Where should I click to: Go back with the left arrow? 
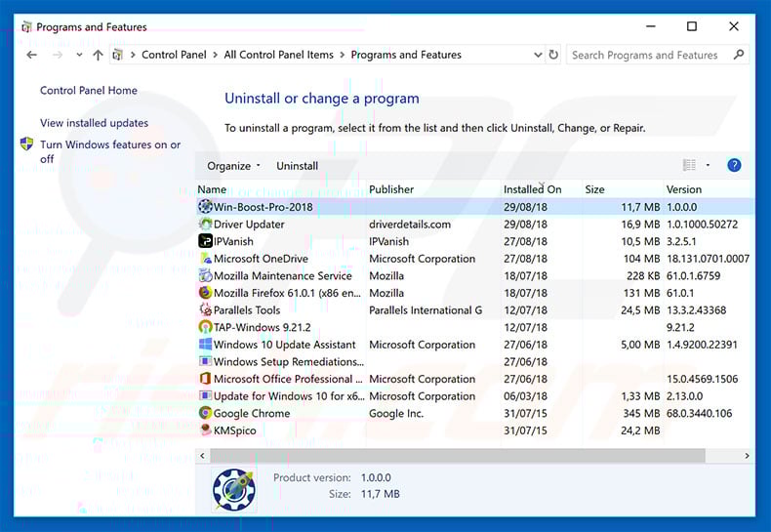(x=32, y=55)
